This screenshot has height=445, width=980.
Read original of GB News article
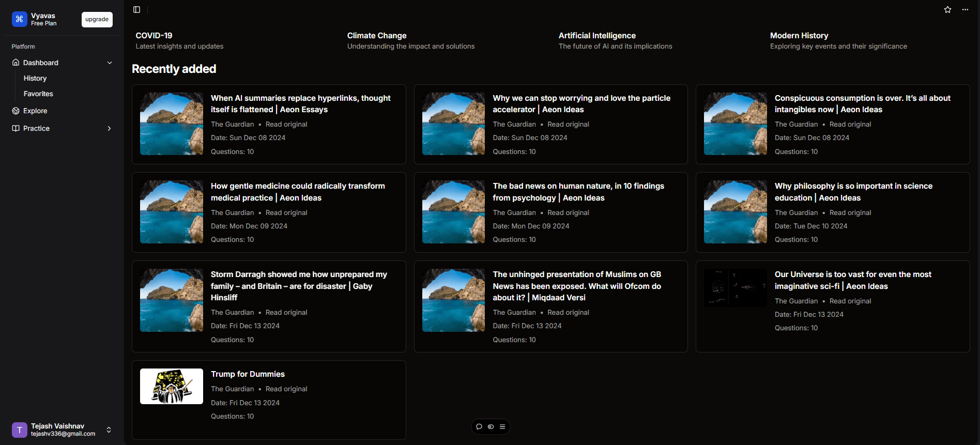click(568, 312)
